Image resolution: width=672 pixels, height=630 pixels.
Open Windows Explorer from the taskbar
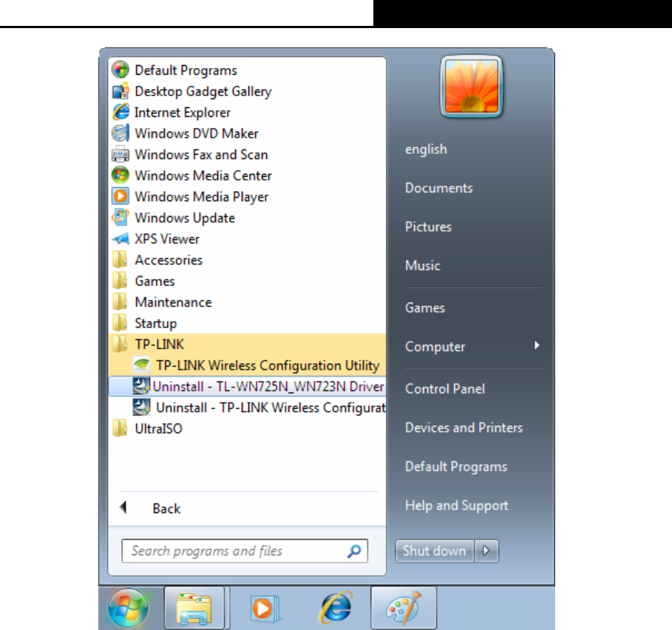tap(194, 608)
